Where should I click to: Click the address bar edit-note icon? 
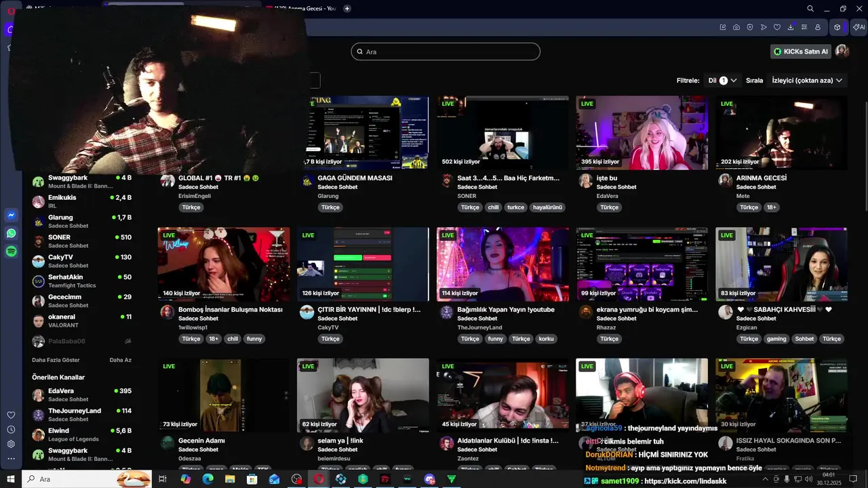coord(723,27)
